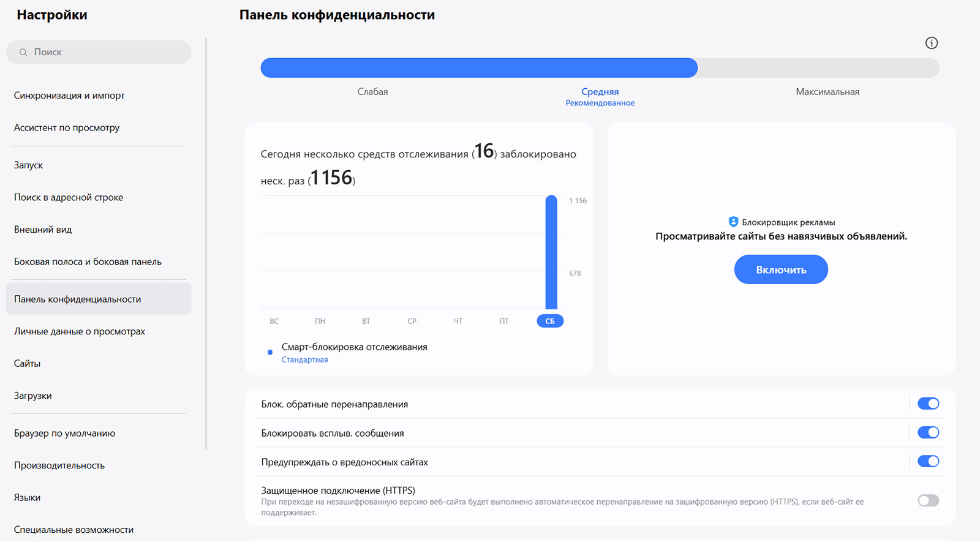Image resolution: width=980 pixels, height=542 pixels.
Task: Click the search magnifier icon in sidebar
Action: click(x=23, y=53)
